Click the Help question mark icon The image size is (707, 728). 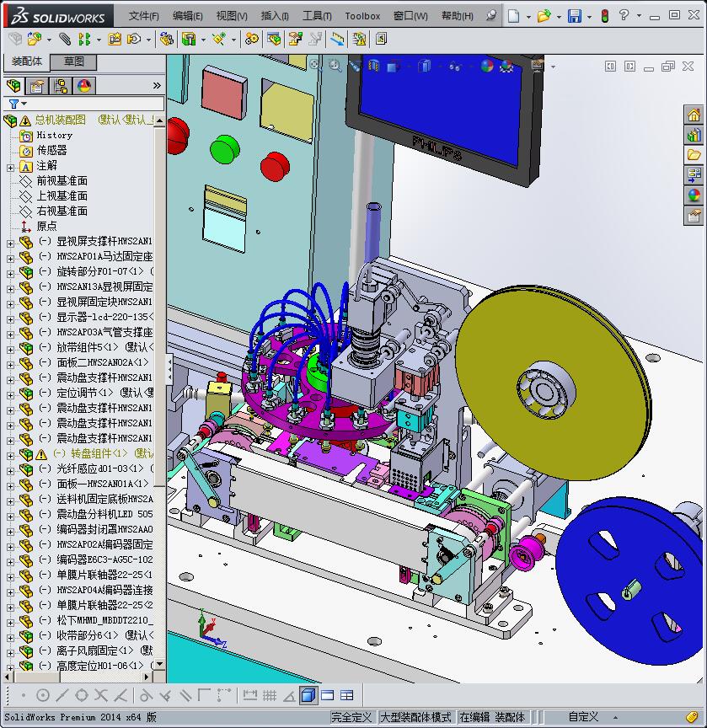point(624,15)
